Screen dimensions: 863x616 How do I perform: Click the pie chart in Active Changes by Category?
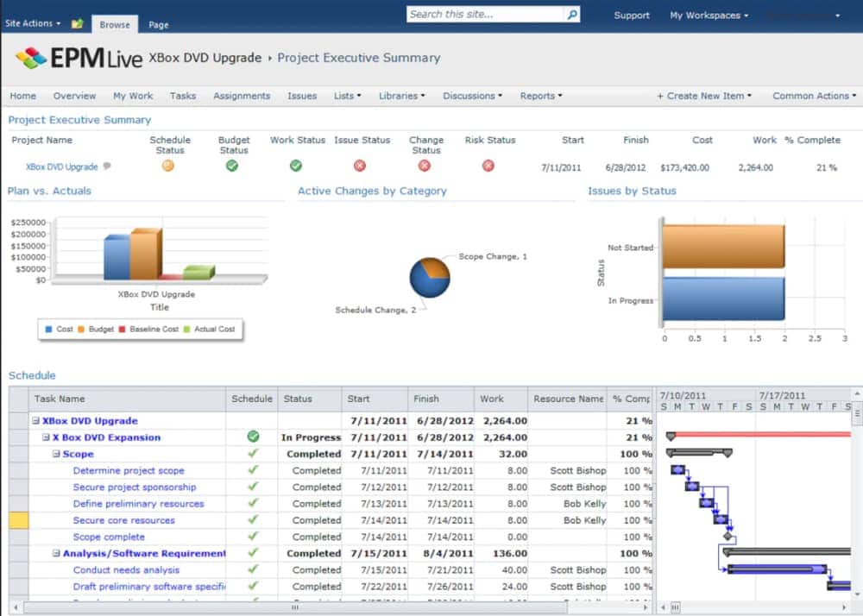click(x=430, y=277)
